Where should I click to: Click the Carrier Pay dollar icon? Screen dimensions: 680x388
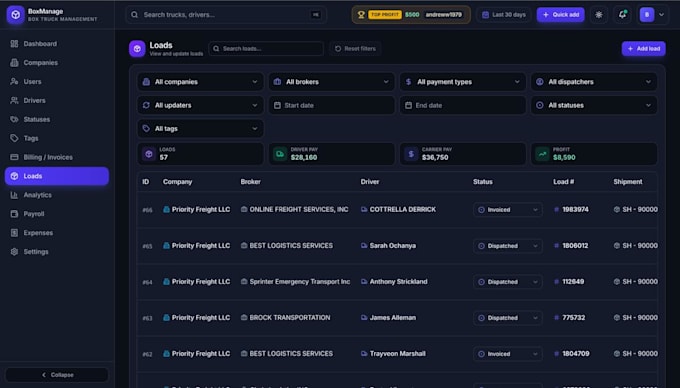pos(411,154)
